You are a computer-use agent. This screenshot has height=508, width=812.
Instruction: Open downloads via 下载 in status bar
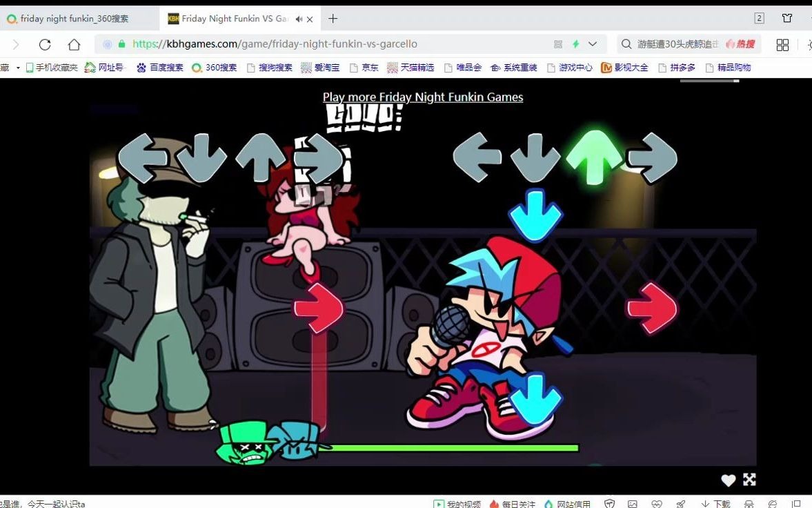(715, 503)
